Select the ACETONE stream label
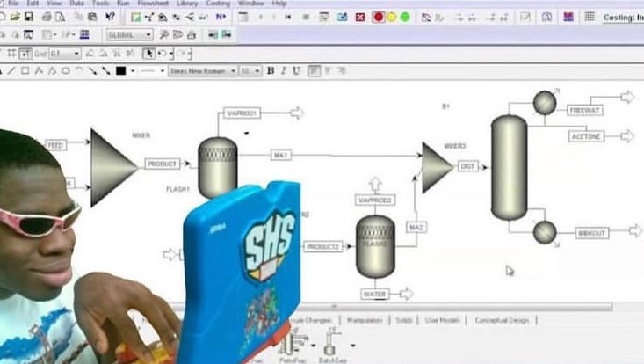Screen dimensions: 644x364 pos(587,136)
